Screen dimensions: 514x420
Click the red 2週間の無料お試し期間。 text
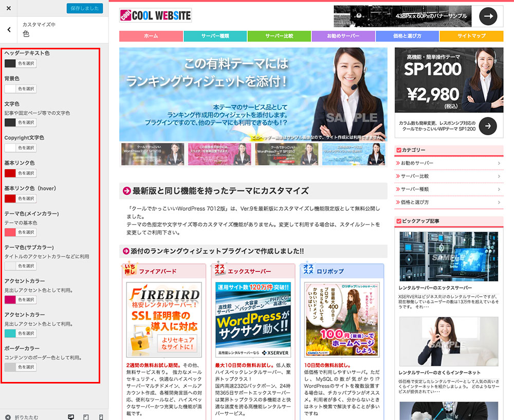[x=153, y=365]
